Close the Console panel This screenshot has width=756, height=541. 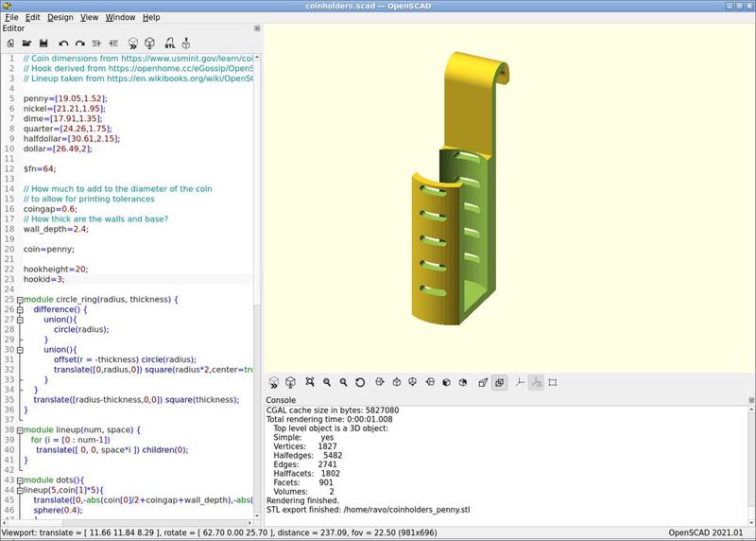coord(751,400)
